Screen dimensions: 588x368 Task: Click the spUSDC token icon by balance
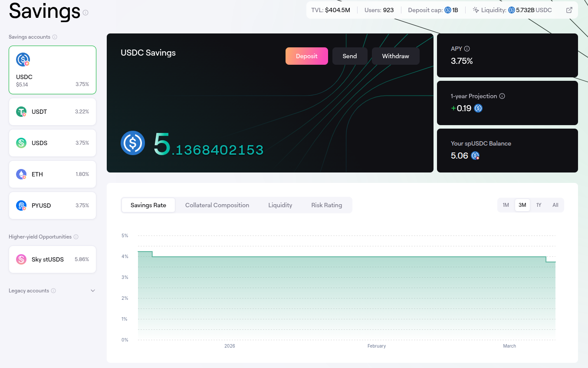click(475, 156)
